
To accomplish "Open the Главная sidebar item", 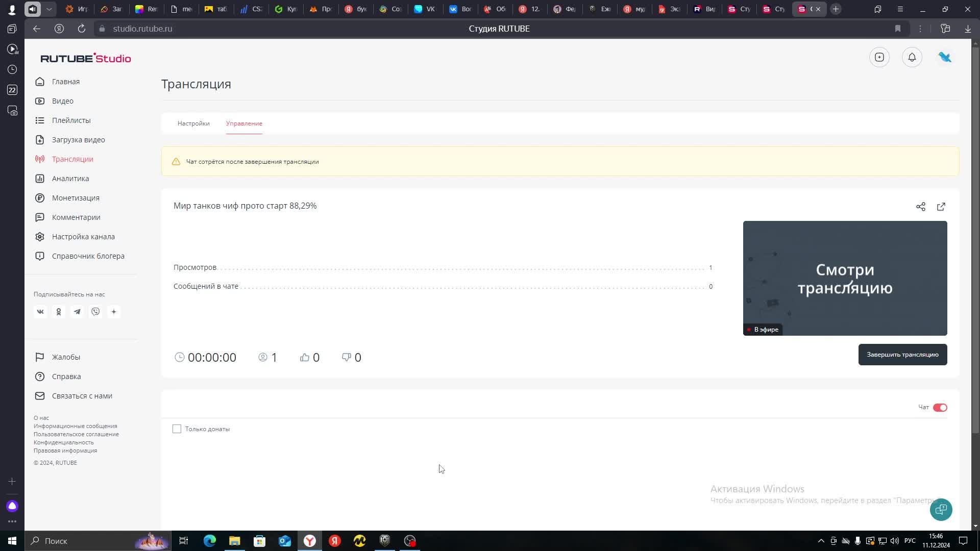I will 65,82.
